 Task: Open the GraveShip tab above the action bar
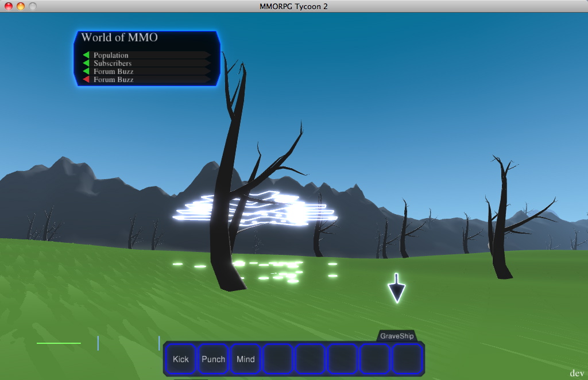pyautogui.click(x=397, y=336)
